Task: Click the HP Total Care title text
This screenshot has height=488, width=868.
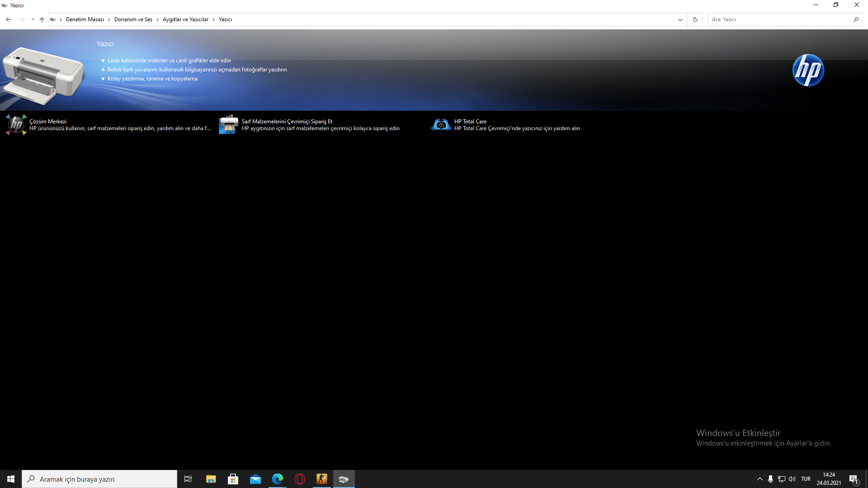Action: click(x=470, y=121)
